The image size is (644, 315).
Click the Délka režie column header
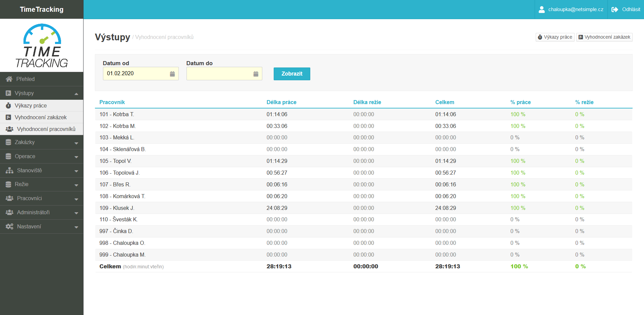tap(367, 102)
